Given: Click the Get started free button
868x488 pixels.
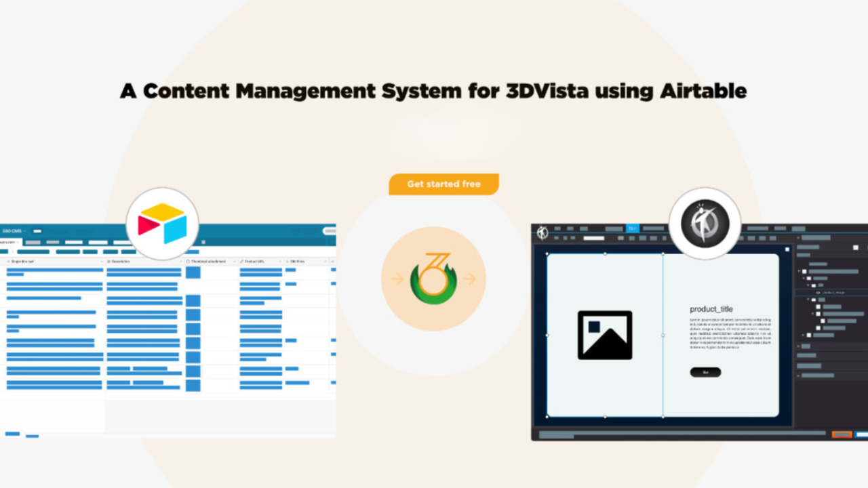Looking at the screenshot, I should [443, 184].
